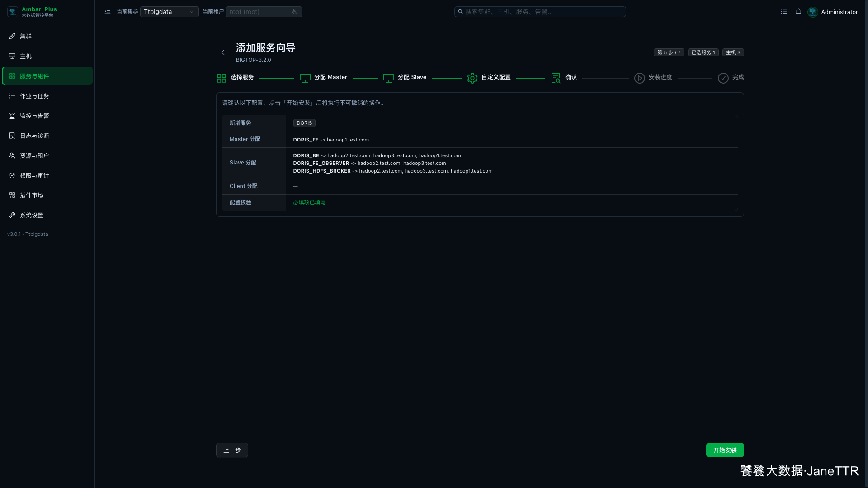Click the monitor icon beside 主机
The width and height of the screenshot is (868, 488).
[12, 56]
